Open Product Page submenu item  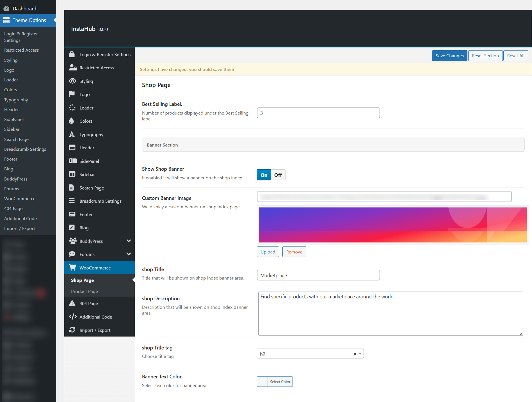85,291
